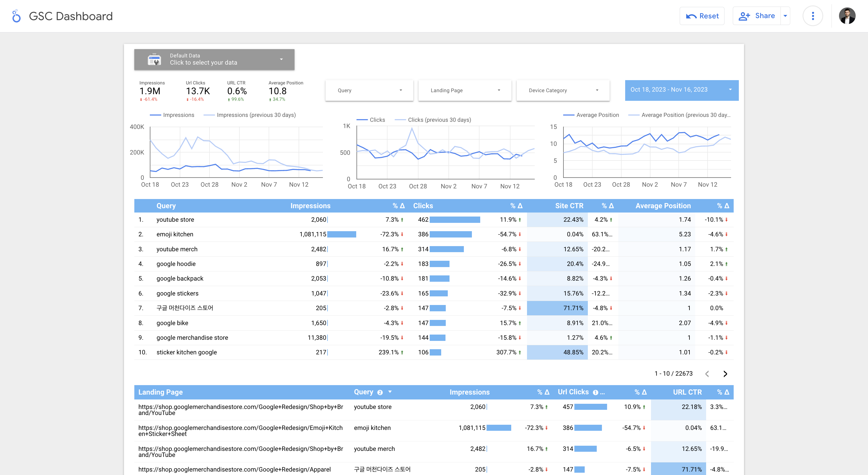Viewport: 868px width, 475px height.
Task: Click the user profile avatar icon
Action: point(848,16)
